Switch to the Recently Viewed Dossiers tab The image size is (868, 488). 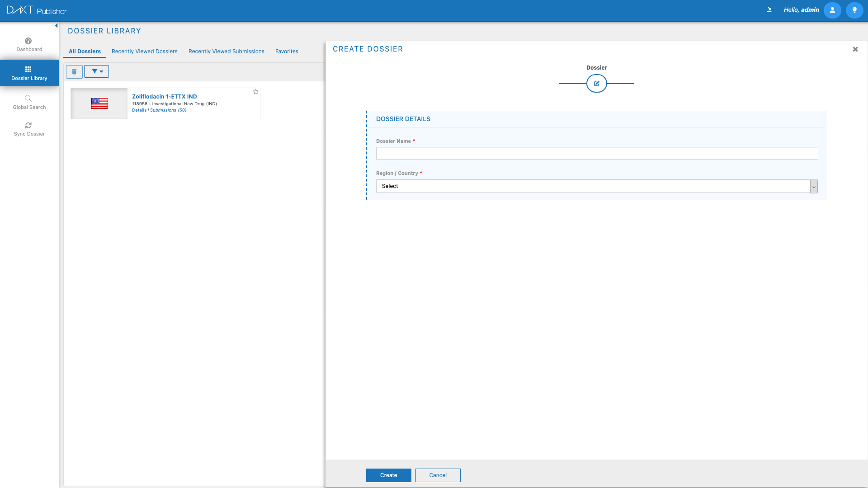coord(144,51)
